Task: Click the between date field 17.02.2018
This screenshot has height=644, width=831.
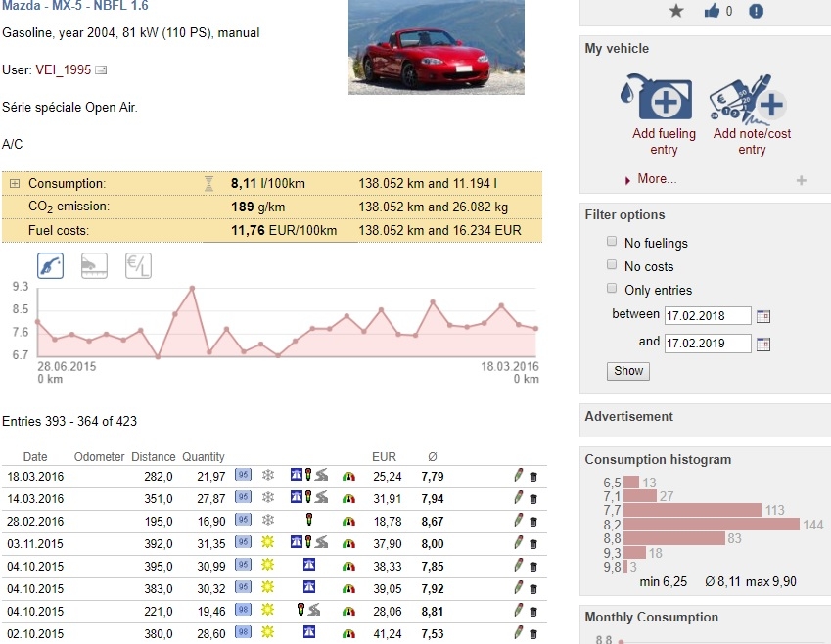Action: click(708, 316)
